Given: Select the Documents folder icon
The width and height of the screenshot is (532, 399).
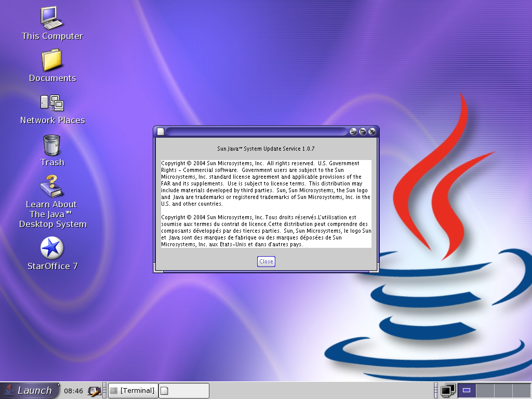Looking at the screenshot, I should tap(52, 65).
